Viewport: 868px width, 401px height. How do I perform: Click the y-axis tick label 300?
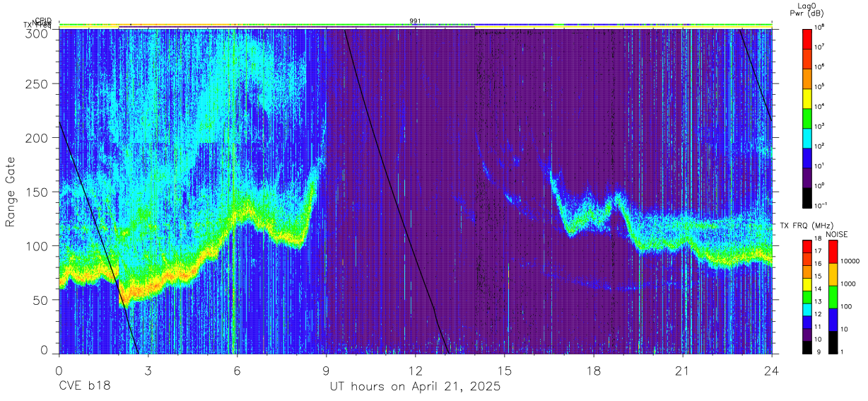[x=38, y=33]
